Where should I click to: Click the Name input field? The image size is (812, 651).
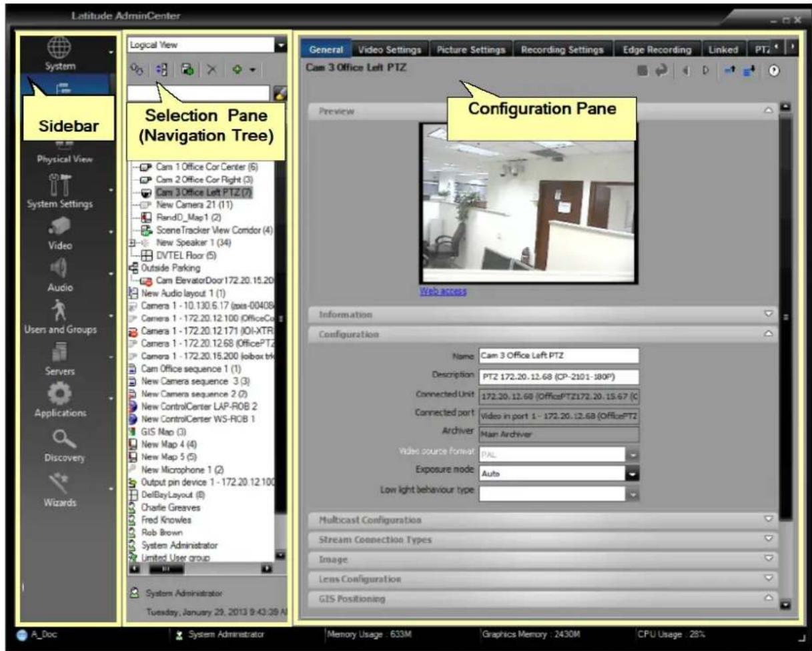coord(559,356)
